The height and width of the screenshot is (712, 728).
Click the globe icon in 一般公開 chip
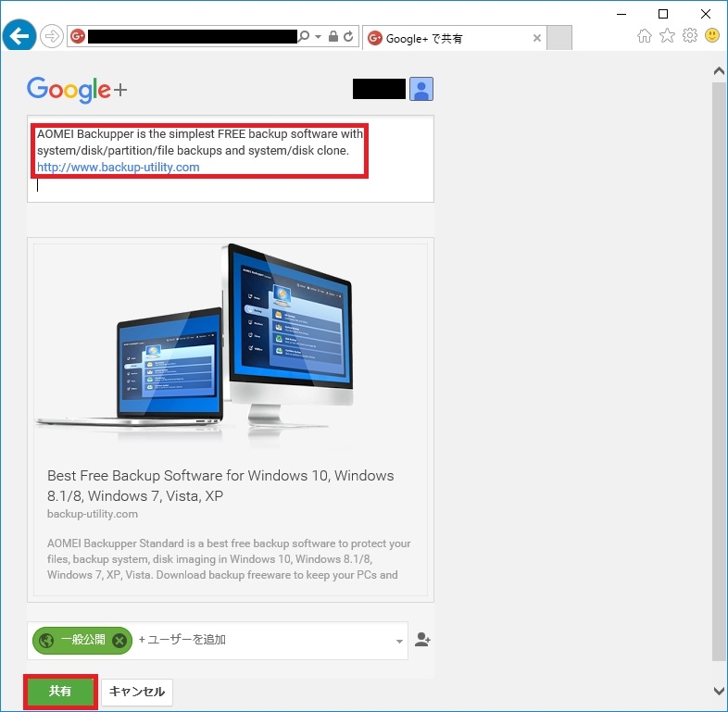[46, 641]
